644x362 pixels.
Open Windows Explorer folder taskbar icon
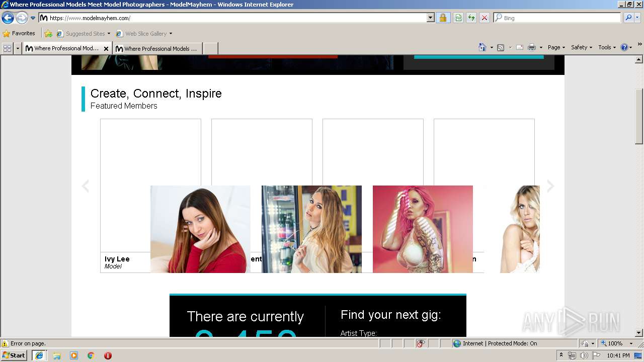pyautogui.click(x=57, y=355)
